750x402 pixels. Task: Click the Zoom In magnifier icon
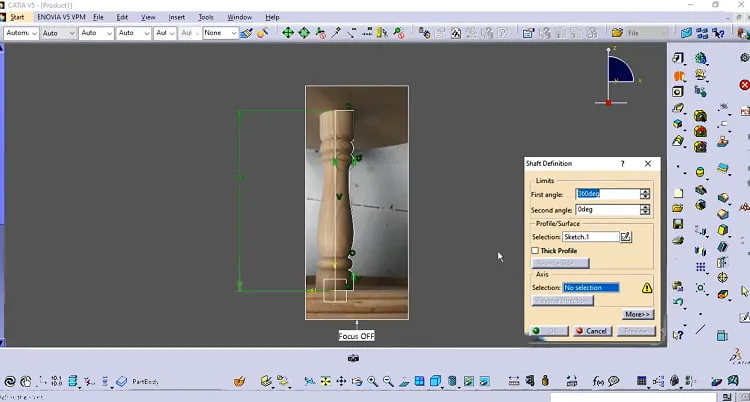click(x=373, y=381)
